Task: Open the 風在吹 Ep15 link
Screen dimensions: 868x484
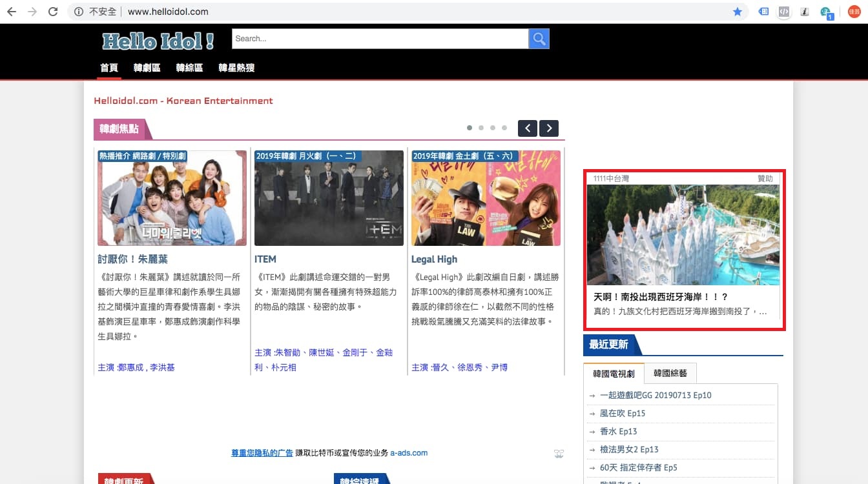Action: pyautogui.click(x=623, y=413)
